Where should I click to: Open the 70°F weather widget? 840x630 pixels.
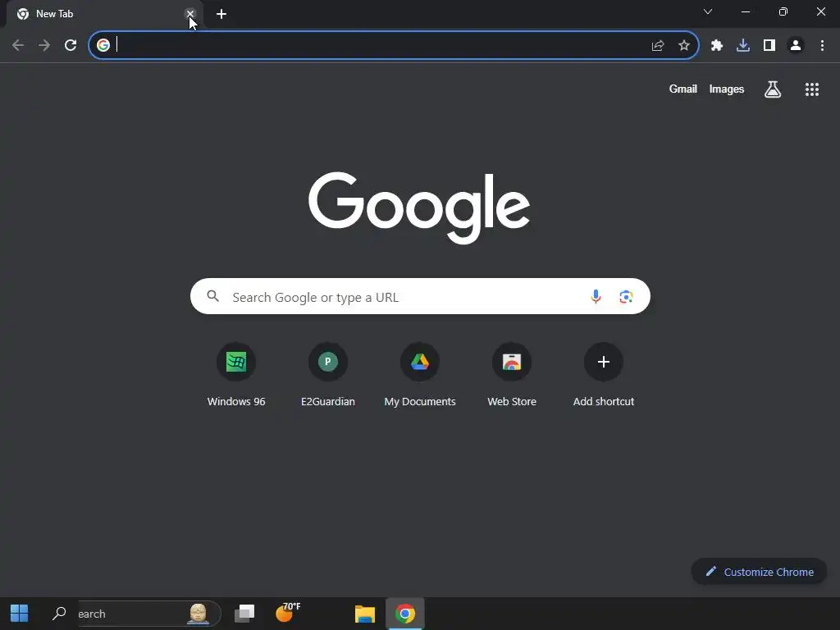pos(288,612)
